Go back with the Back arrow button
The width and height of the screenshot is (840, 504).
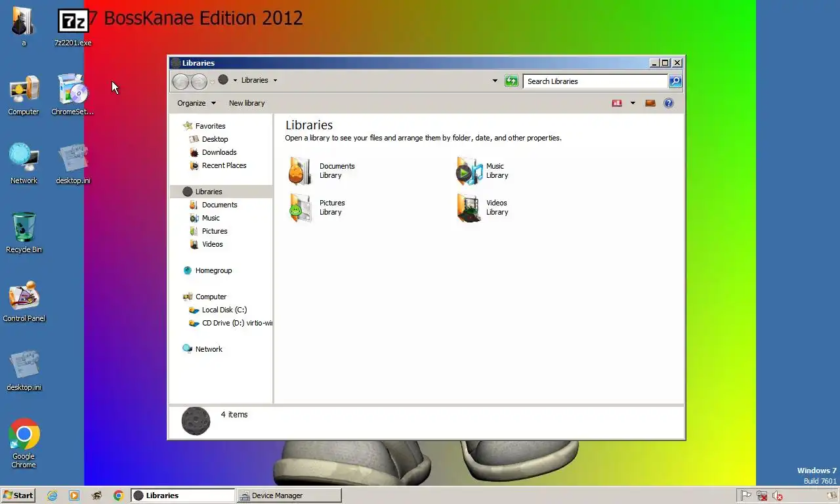[180, 81]
